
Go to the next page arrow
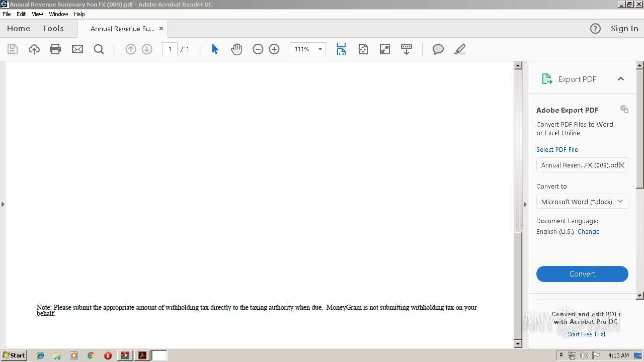point(147,49)
